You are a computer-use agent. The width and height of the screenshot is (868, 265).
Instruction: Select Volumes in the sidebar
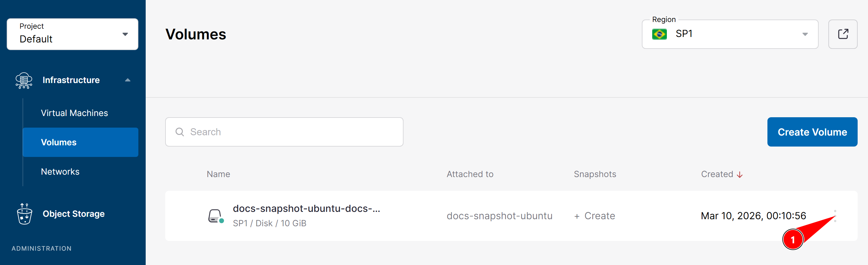coord(80,142)
